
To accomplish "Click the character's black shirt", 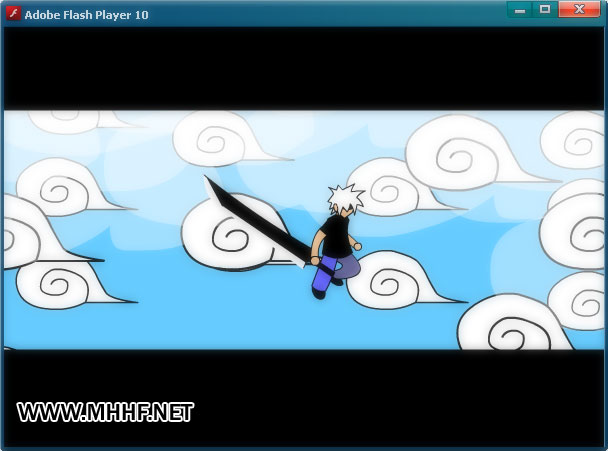I will click(336, 239).
